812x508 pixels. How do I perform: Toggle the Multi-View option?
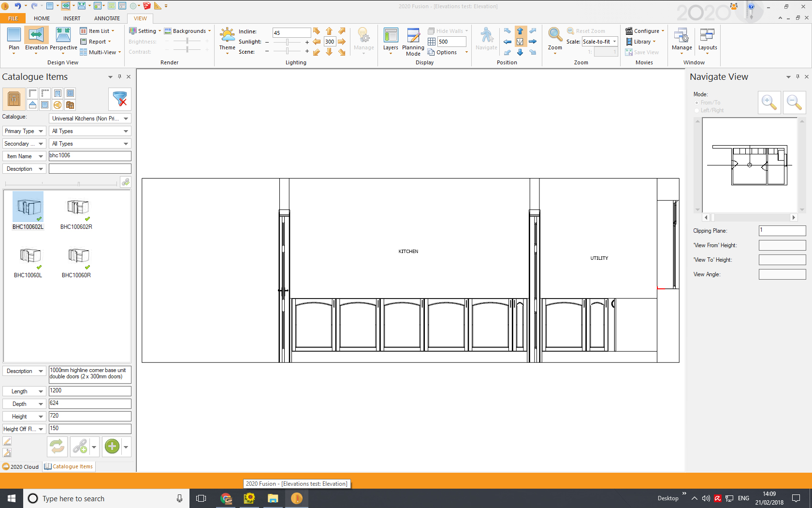100,52
